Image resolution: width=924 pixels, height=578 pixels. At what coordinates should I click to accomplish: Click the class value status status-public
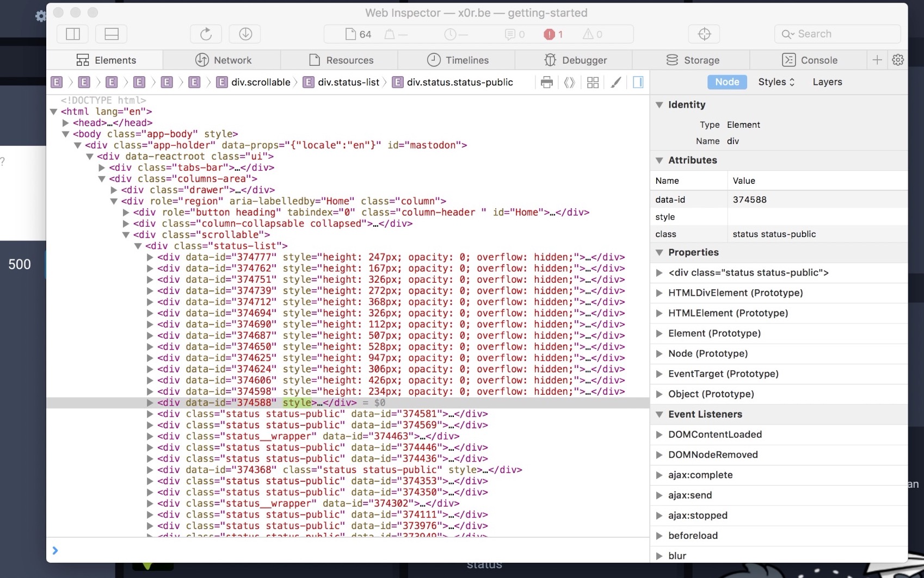click(774, 234)
